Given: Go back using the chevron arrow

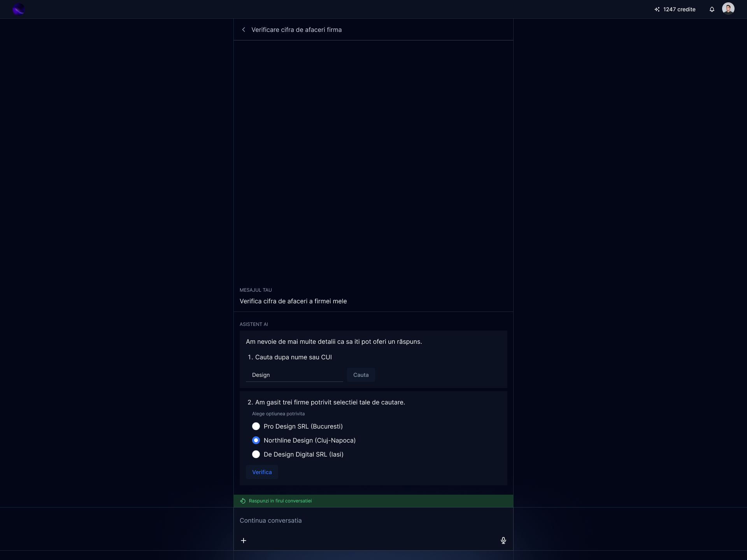Looking at the screenshot, I should click(244, 30).
